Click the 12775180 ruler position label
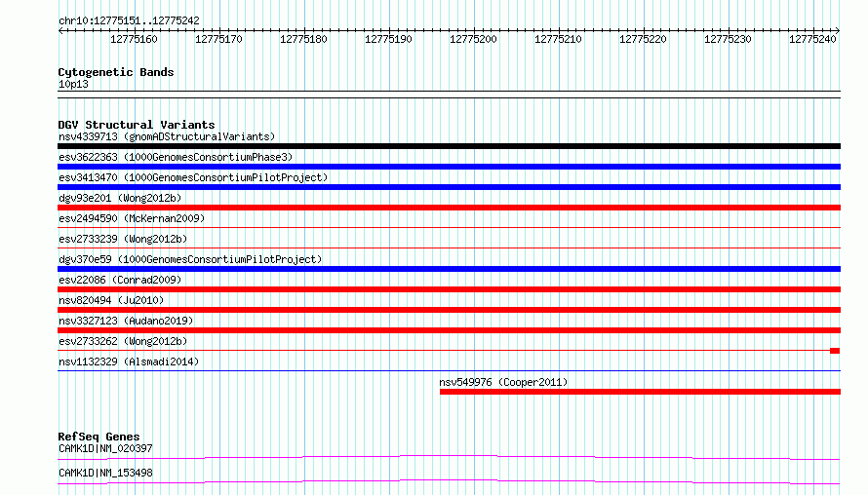The height and width of the screenshot is (495, 868). pyautogui.click(x=303, y=39)
